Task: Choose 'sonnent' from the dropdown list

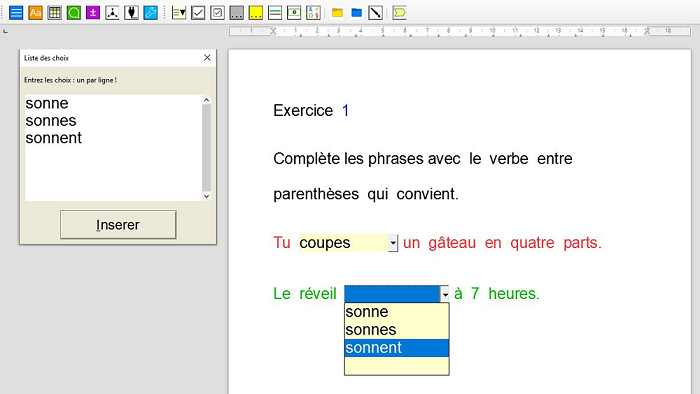Action: pos(396,348)
